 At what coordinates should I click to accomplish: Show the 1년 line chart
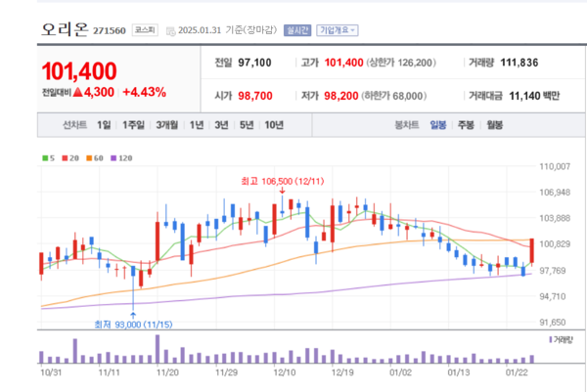tap(198, 125)
